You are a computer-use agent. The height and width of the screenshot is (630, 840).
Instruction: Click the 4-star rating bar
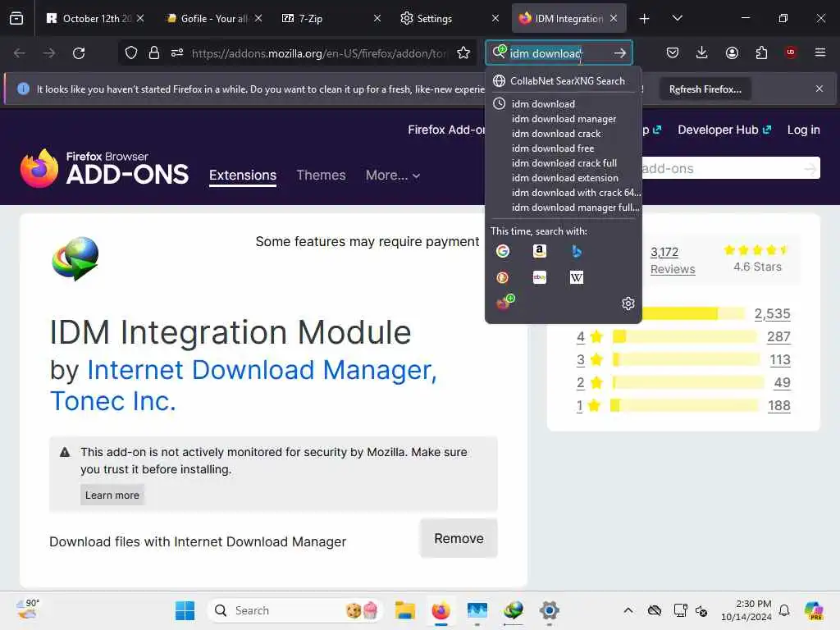tap(685, 336)
